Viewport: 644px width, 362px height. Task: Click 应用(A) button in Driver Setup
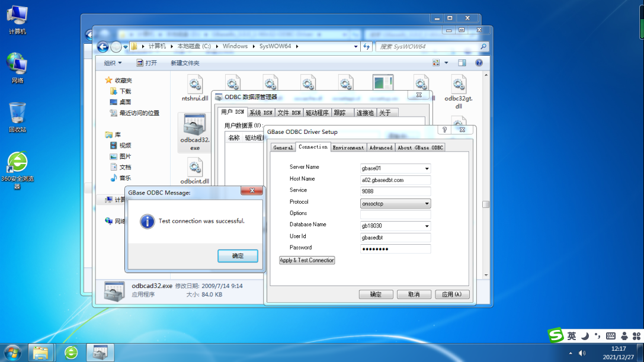click(x=452, y=294)
